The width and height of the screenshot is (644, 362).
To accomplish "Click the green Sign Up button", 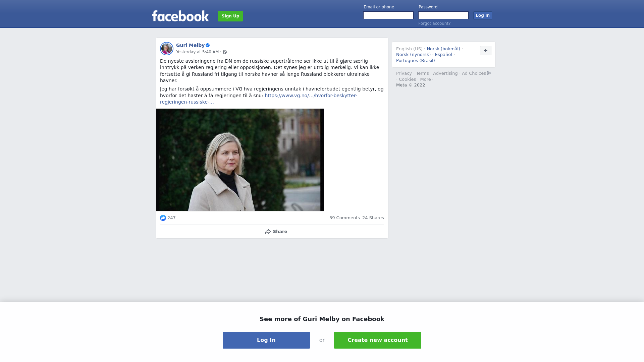I will (x=230, y=16).
